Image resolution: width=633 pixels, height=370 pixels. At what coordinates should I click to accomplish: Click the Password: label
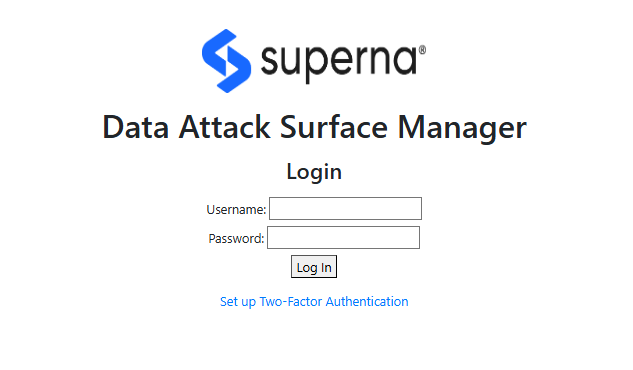[236, 239]
